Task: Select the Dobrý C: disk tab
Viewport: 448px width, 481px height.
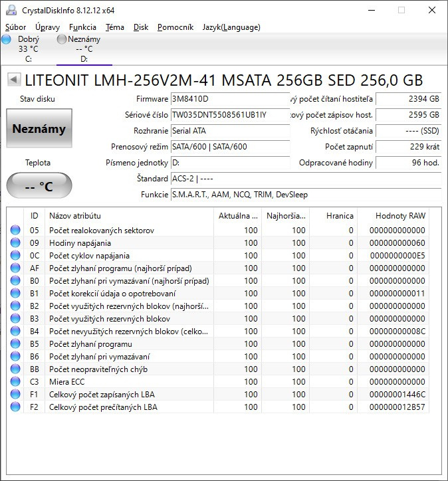Action: [x=28, y=49]
